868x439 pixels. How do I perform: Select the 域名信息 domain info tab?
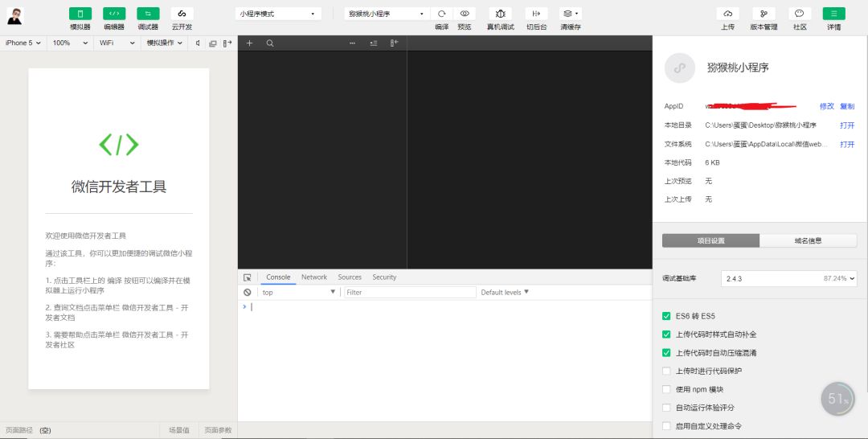(809, 241)
